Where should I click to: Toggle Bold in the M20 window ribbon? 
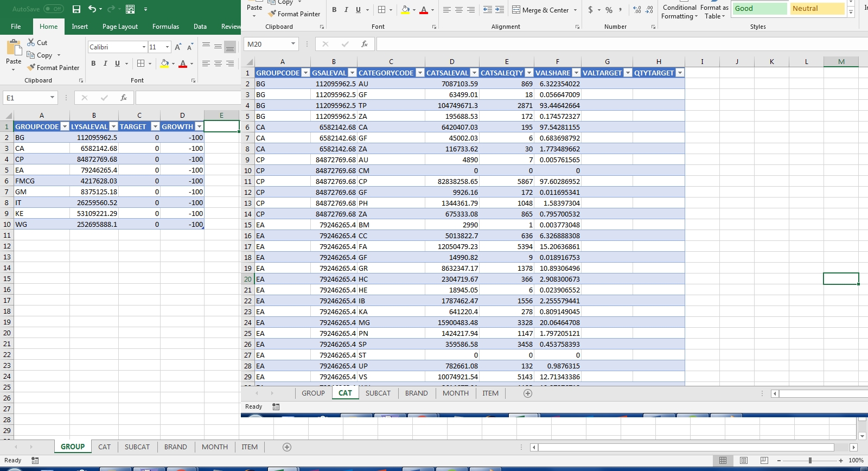click(x=334, y=10)
